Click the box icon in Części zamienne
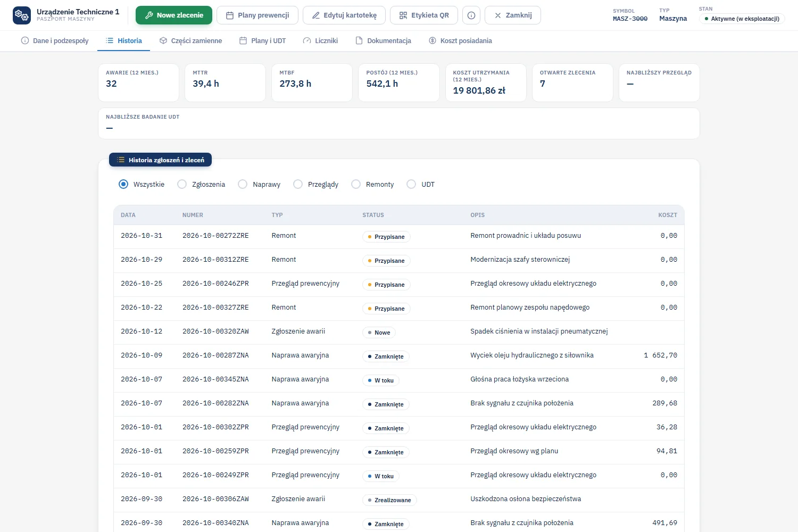Image resolution: width=798 pixels, height=532 pixels. (x=163, y=40)
